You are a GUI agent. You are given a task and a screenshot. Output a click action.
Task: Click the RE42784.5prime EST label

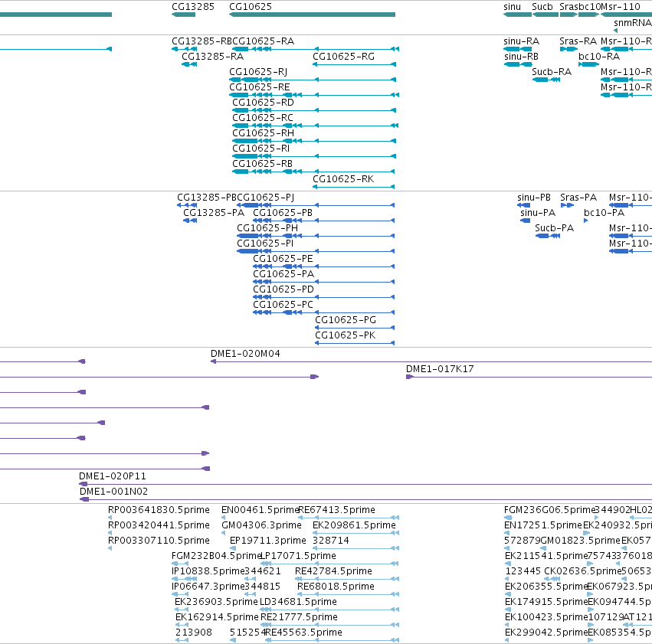[x=333, y=571]
